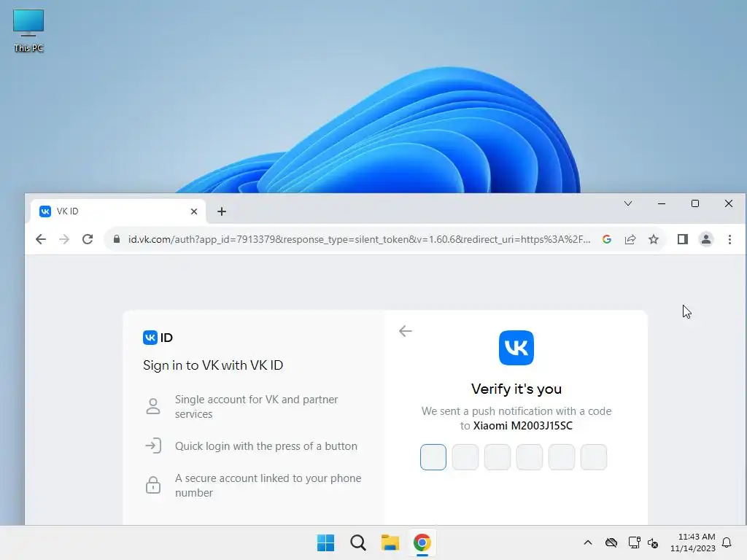Image resolution: width=747 pixels, height=560 pixels.
Task: Click first code digit box
Action: coord(433,457)
